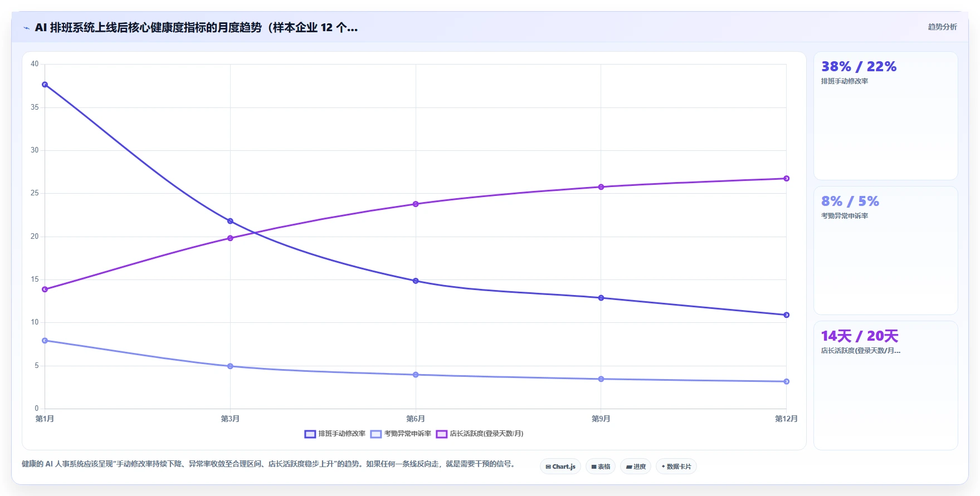Screen dimensions: 980x496
Task: Click the 第6月 point on 考勤异常申诉率 line
Action: [416, 375]
